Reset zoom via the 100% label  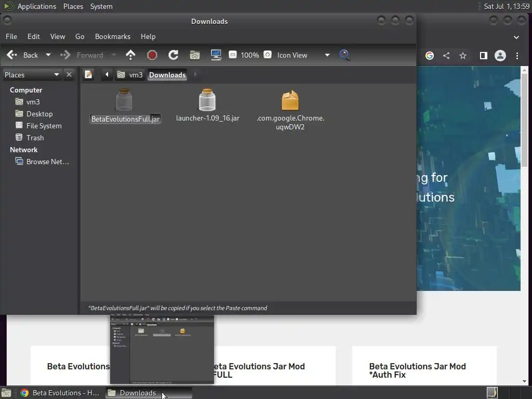point(250,55)
